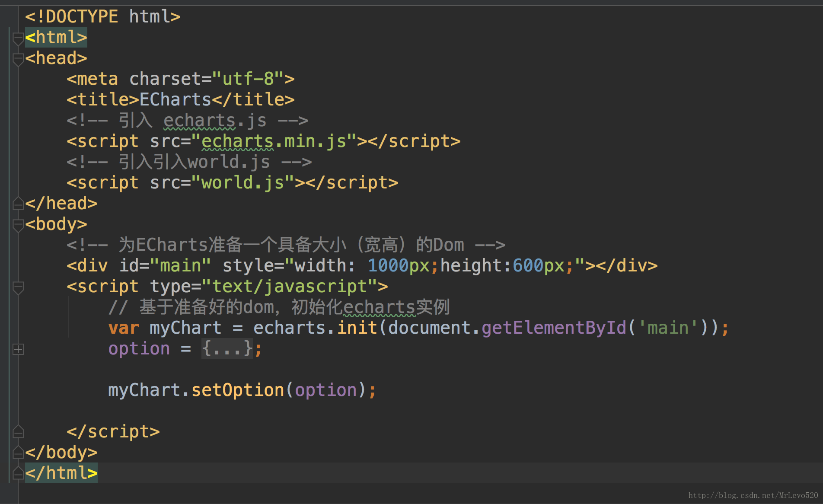Click the "text/javascript" type value

(290, 286)
